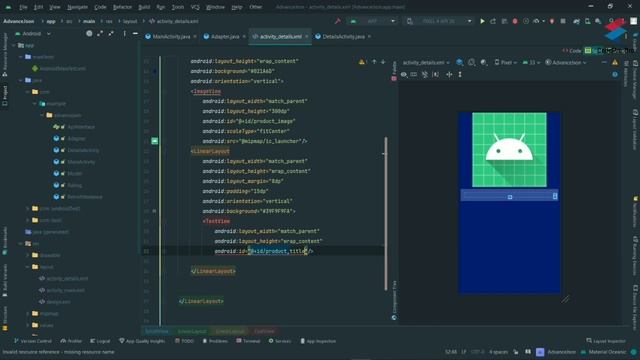
Task: Click the Select Design Surface layers icon
Action: pos(460,62)
